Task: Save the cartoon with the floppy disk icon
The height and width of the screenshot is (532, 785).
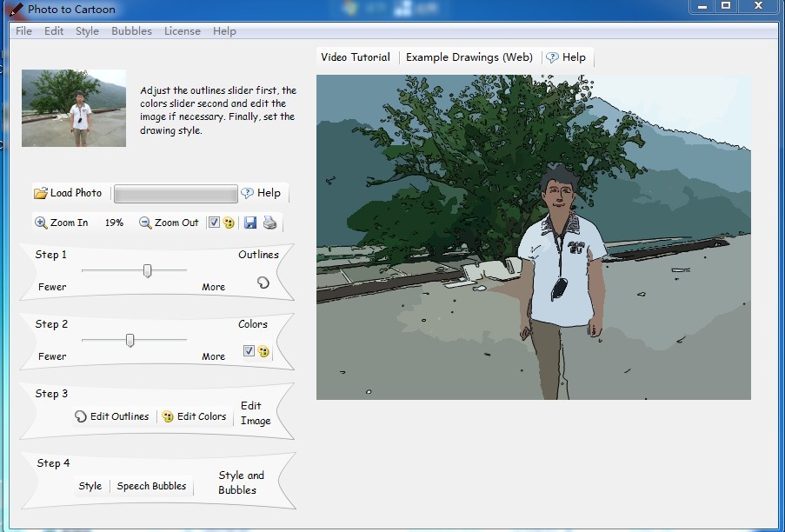Action: [x=250, y=223]
